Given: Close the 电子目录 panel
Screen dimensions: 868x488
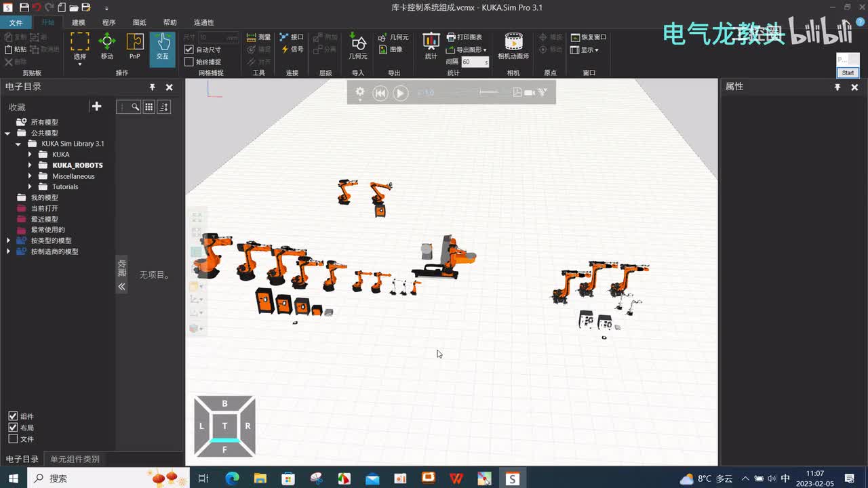Looking at the screenshot, I should coord(170,87).
